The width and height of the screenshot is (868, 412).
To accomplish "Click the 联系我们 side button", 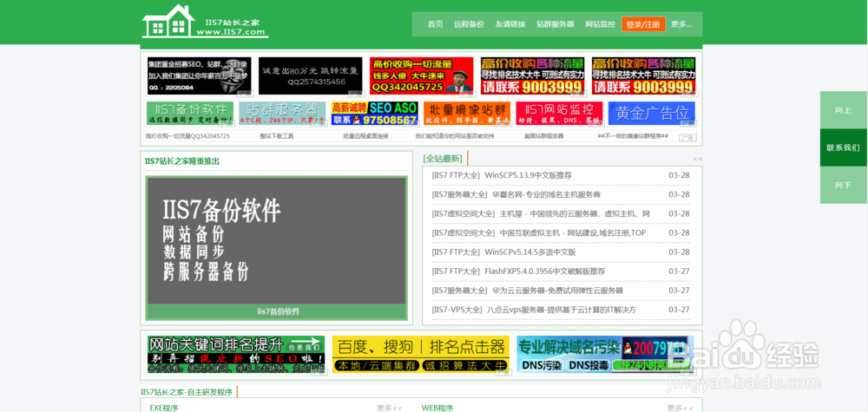I will [x=844, y=147].
